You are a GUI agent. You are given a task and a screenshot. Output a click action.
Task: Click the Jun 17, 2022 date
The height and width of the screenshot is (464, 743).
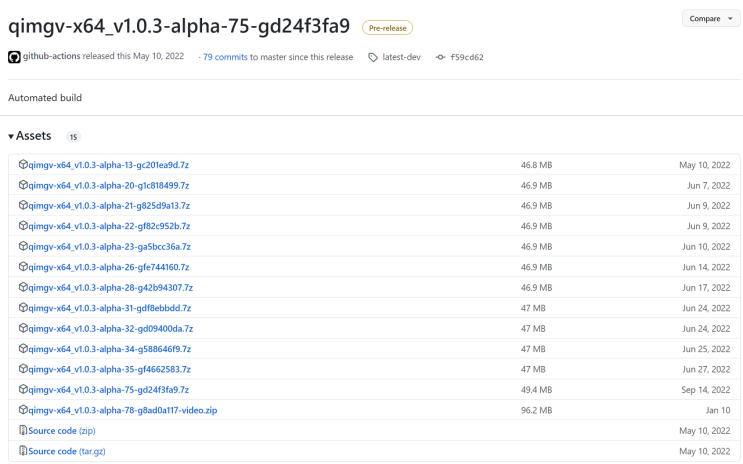[x=706, y=288]
